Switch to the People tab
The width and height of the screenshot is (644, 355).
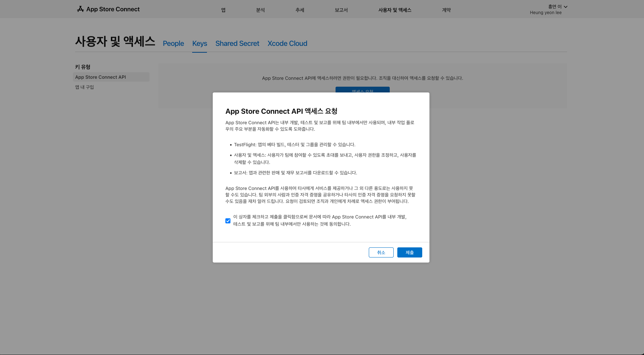[173, 43]
